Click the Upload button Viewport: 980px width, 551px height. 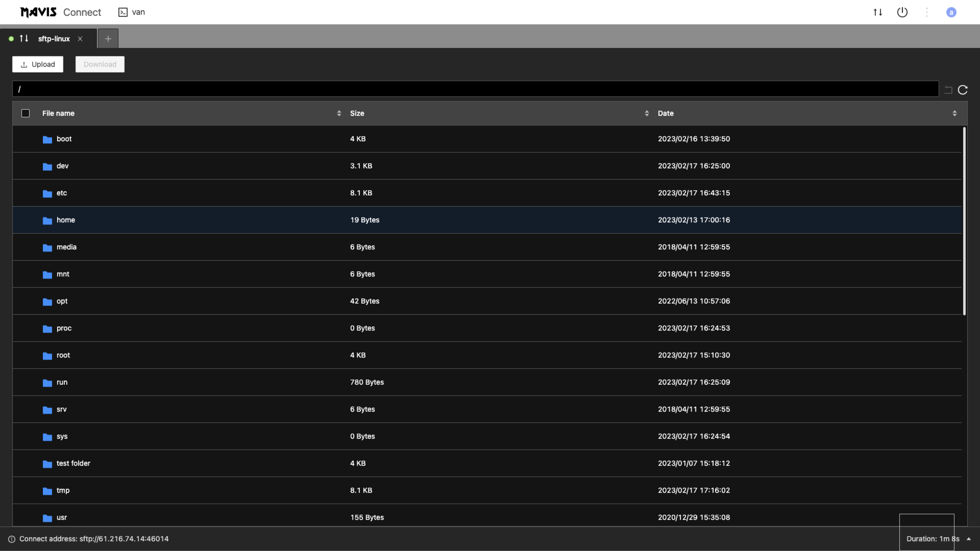(38, 64)
